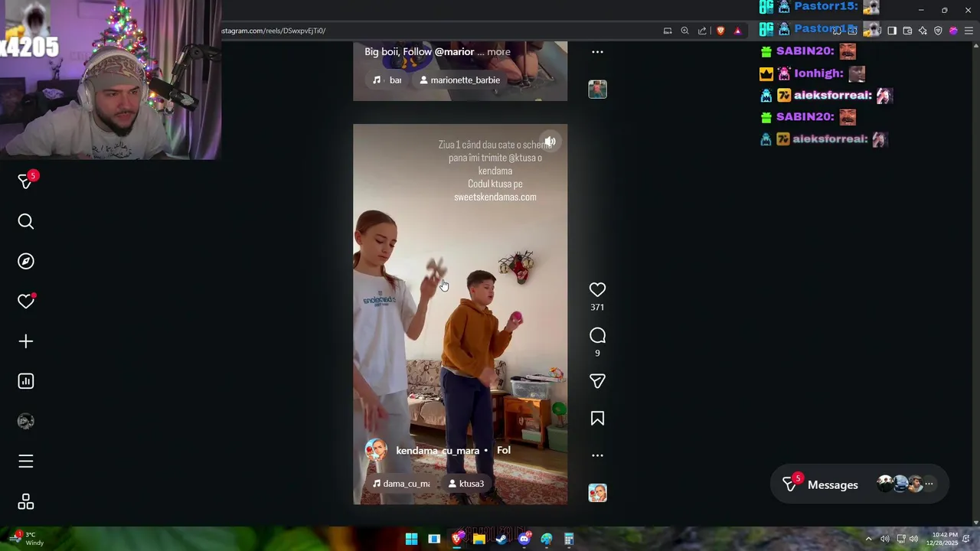Viewport: 980px width, 551px height.
Task: Open more options for the marionette_barbie reel
Action: pos(597,52)
